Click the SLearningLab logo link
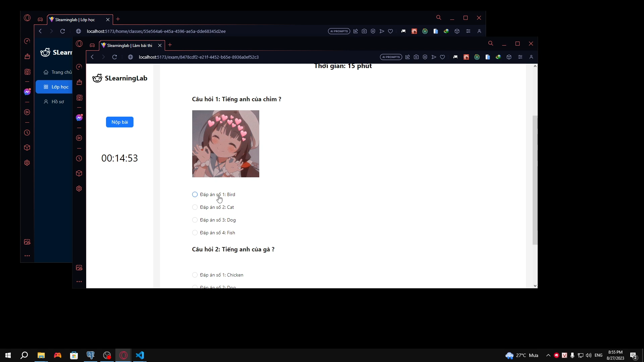The height and width of the screenshot is (362, 644). [x=120, y=78]
